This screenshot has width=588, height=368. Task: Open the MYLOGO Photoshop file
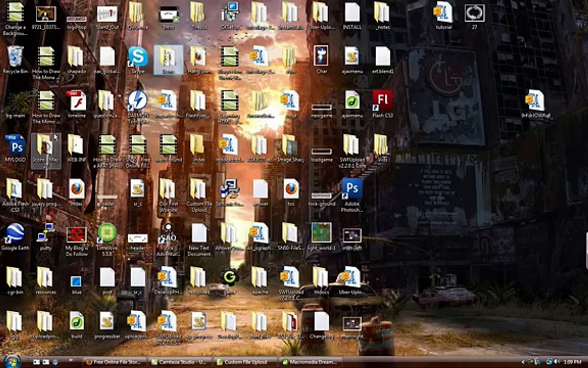[15, 148]
